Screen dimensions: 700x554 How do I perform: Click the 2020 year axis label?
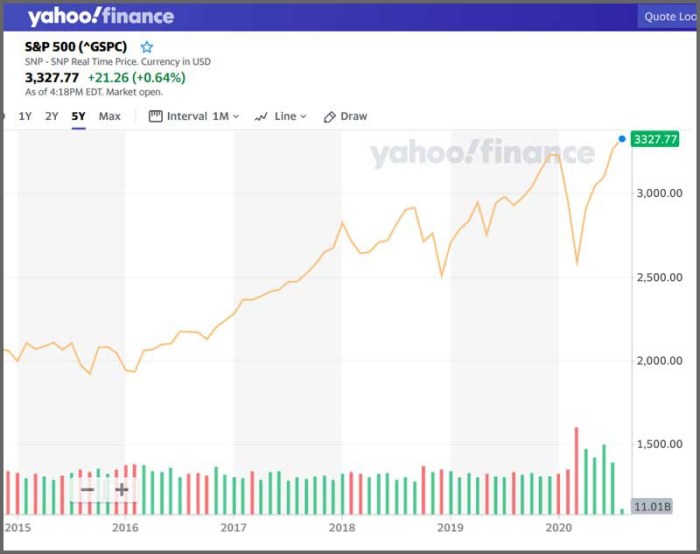point(557,527)
